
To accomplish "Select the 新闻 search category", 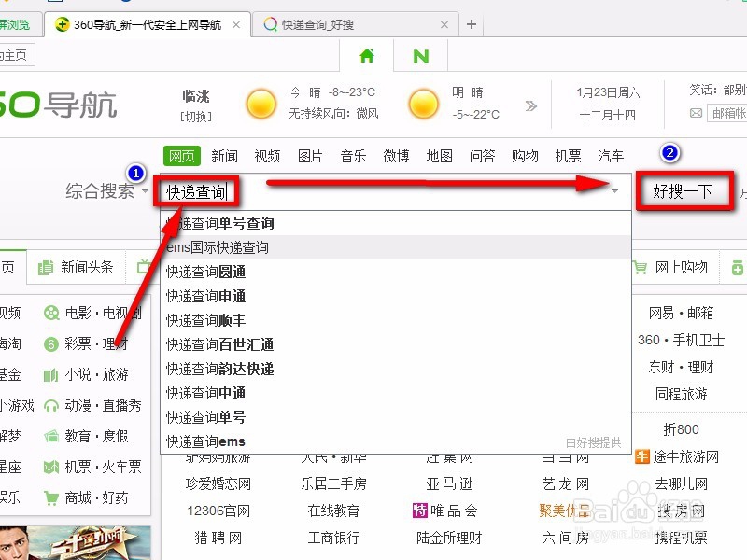I will point(224,156).
